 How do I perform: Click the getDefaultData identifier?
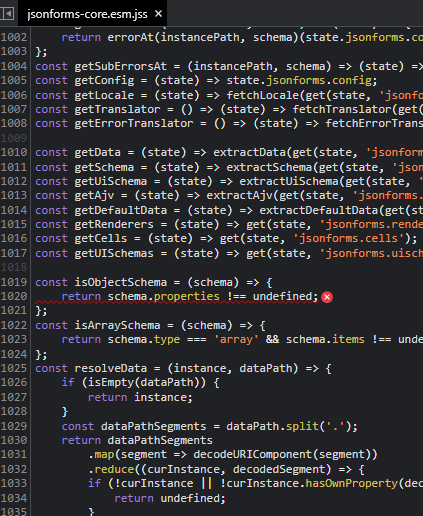(121, 210)
